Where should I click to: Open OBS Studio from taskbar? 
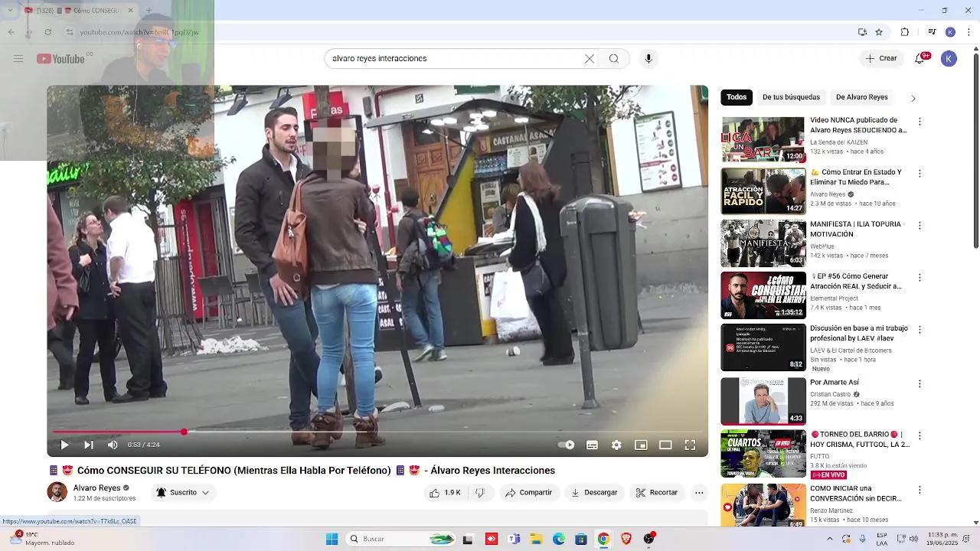click(x=649, y=539)
